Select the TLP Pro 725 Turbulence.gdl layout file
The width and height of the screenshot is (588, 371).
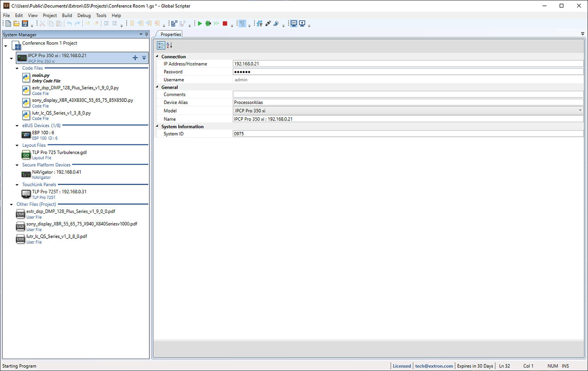(54, 155)
